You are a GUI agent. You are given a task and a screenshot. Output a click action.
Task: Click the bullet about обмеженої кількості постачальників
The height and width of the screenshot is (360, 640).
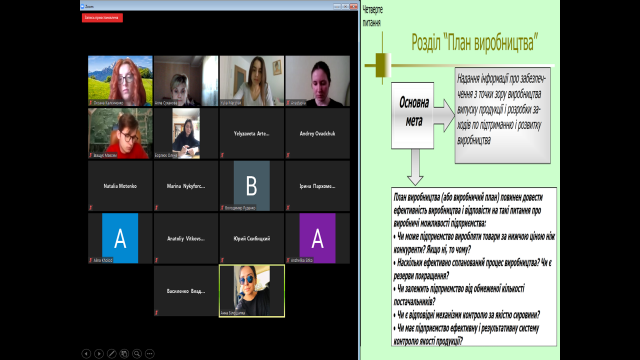(459, 295)
